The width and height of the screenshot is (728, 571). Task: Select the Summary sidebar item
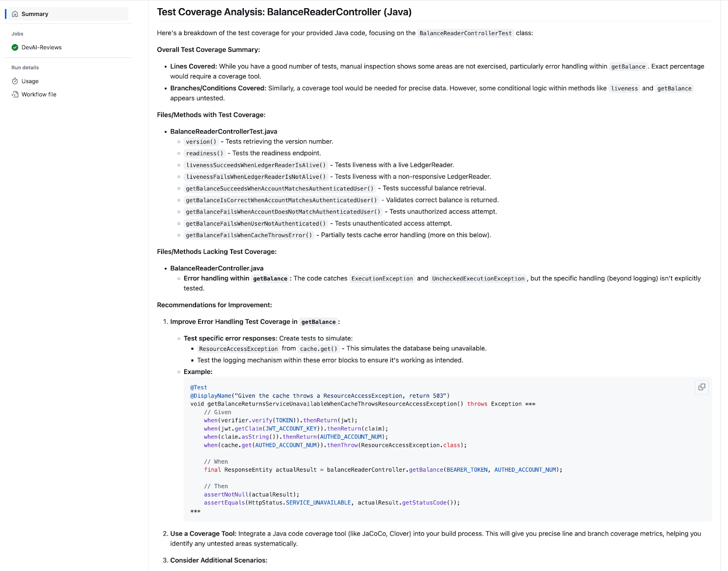tap(35, 14)
